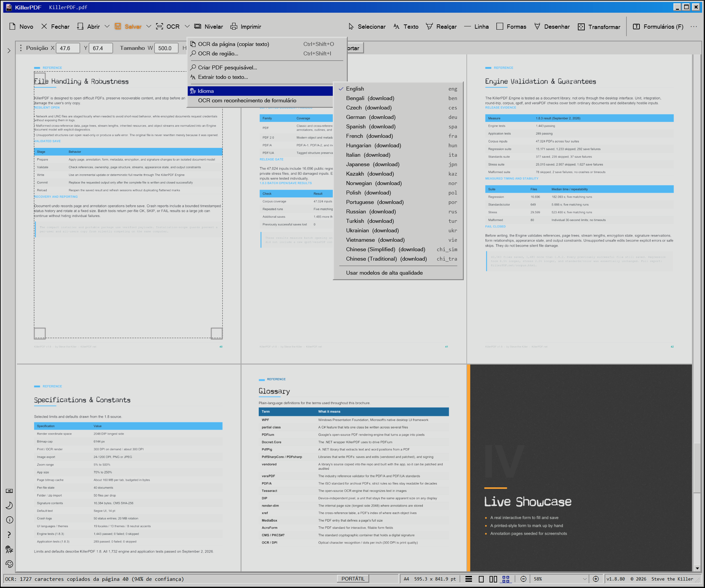Toggle dark mode with moon icon
The height and width of the screenshot is (588, 705).
9,506
